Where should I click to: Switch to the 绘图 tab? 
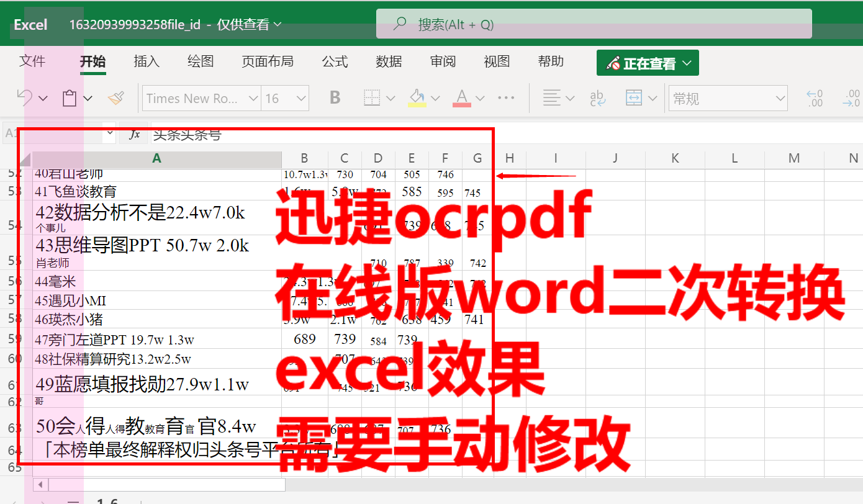pyautogui.click(x=201, y=61)
